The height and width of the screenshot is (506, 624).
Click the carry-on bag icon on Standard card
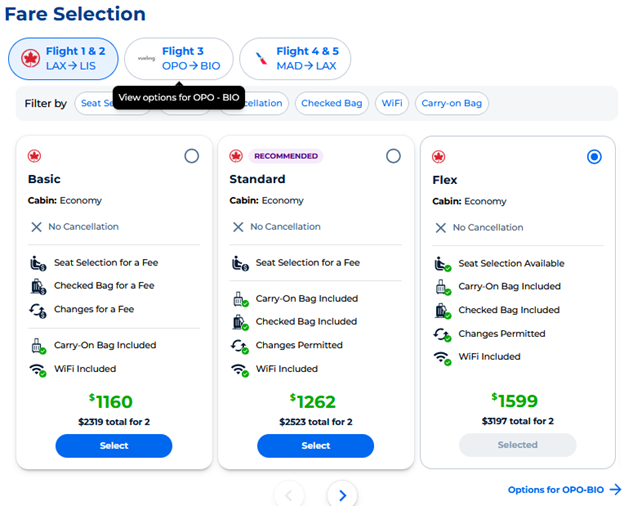coord(240,299)
